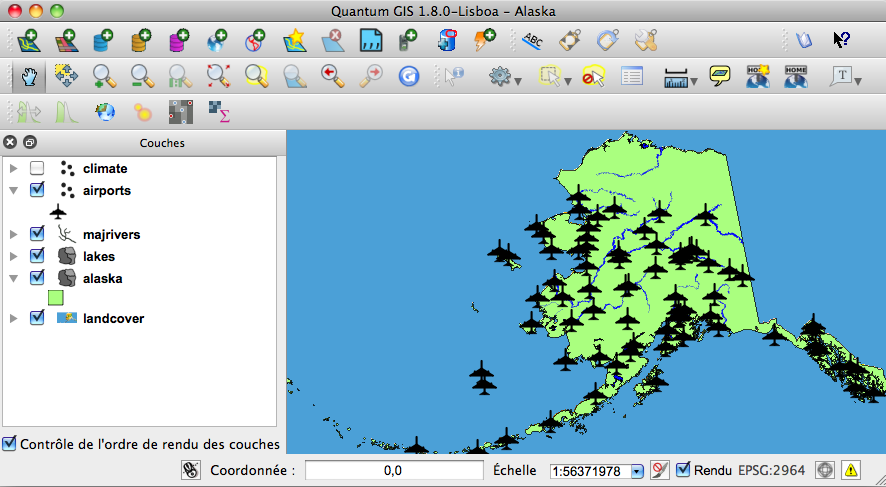Open the raster calculator sigma icon
The height and width of the screenshot is (487, 886).
click(218, 112)
